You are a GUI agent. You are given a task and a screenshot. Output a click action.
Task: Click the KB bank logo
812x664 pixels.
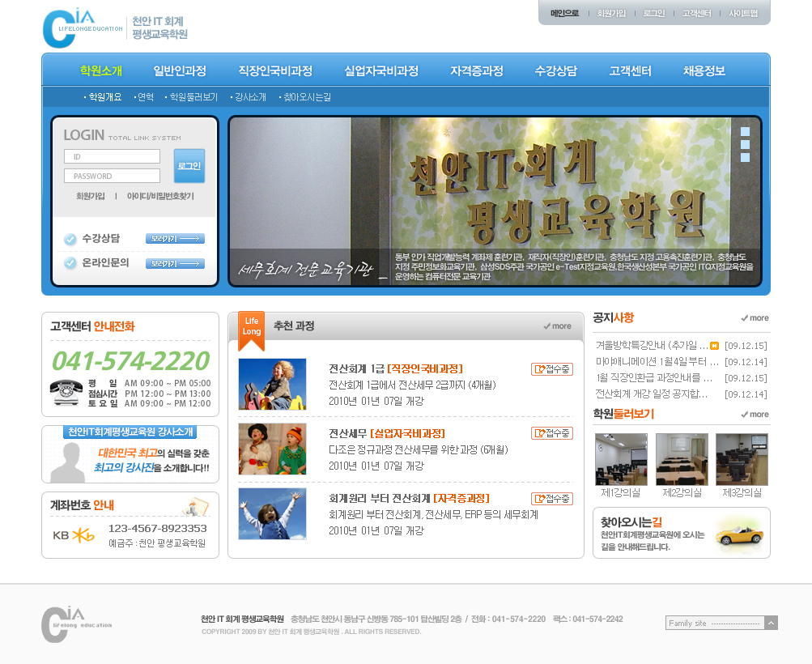(73, 534)
